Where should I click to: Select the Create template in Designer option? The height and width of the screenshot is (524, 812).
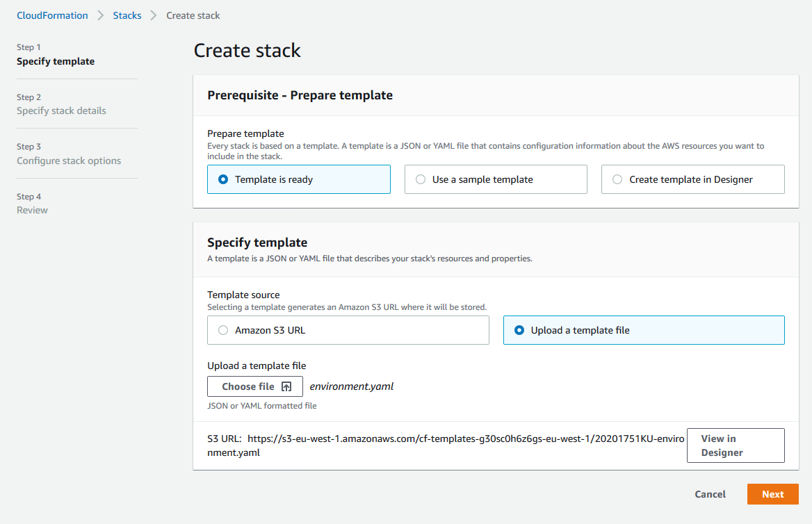[x=693, y=179]
